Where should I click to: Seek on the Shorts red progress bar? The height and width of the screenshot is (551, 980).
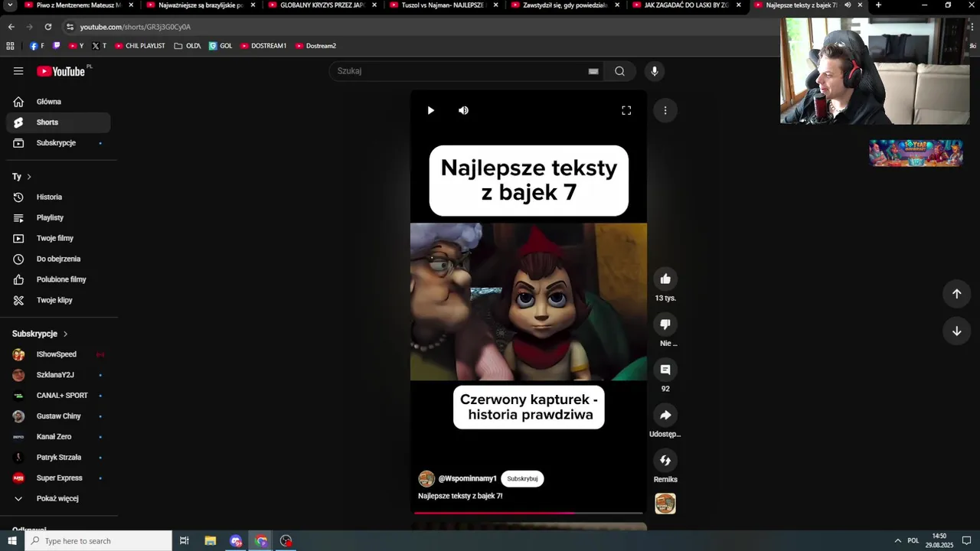(528, 513)
